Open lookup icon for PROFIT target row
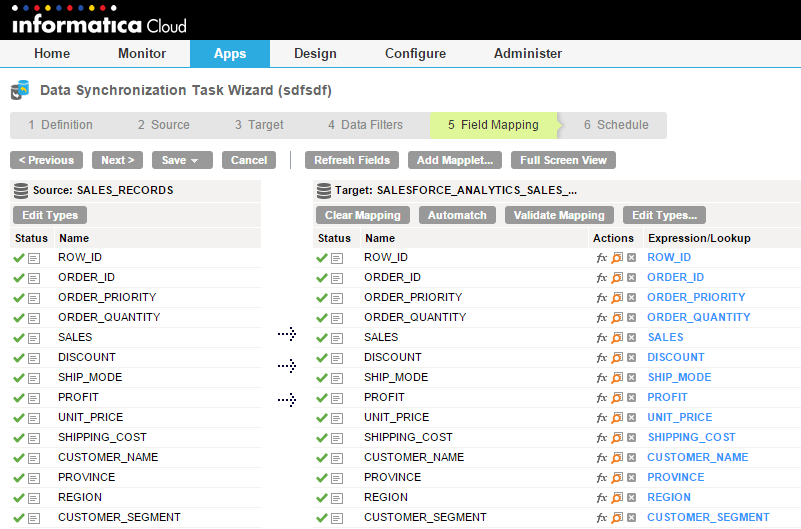Image resolution: width=801 pixels, height=529 pixels. pyautogui.click(x=617, y=398)
